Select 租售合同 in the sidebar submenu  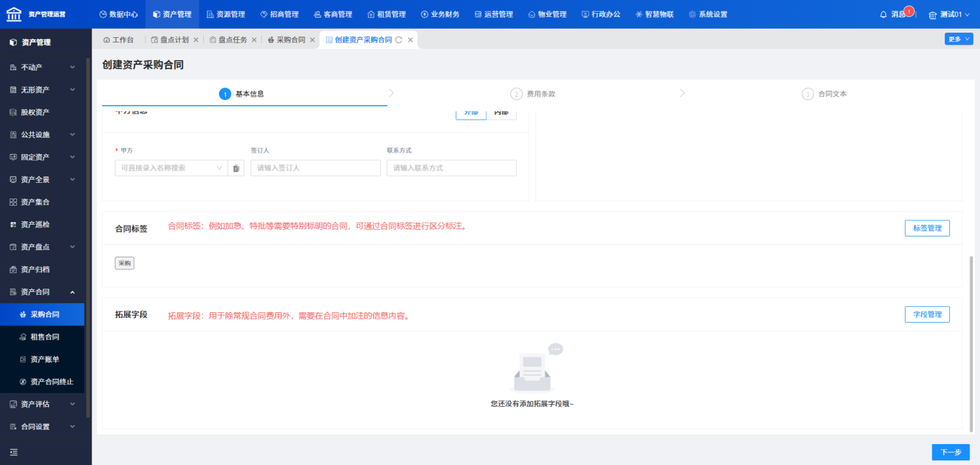(42, 337)
